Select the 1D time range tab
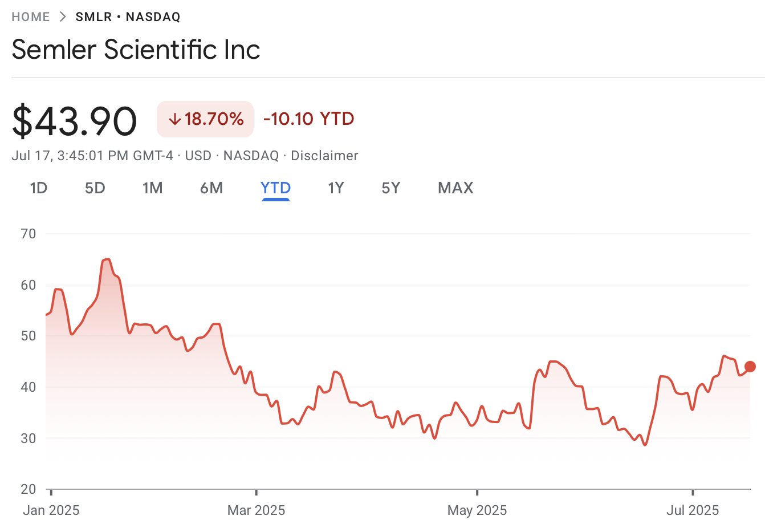The image size is (765, 532). (x=39, y=188)
